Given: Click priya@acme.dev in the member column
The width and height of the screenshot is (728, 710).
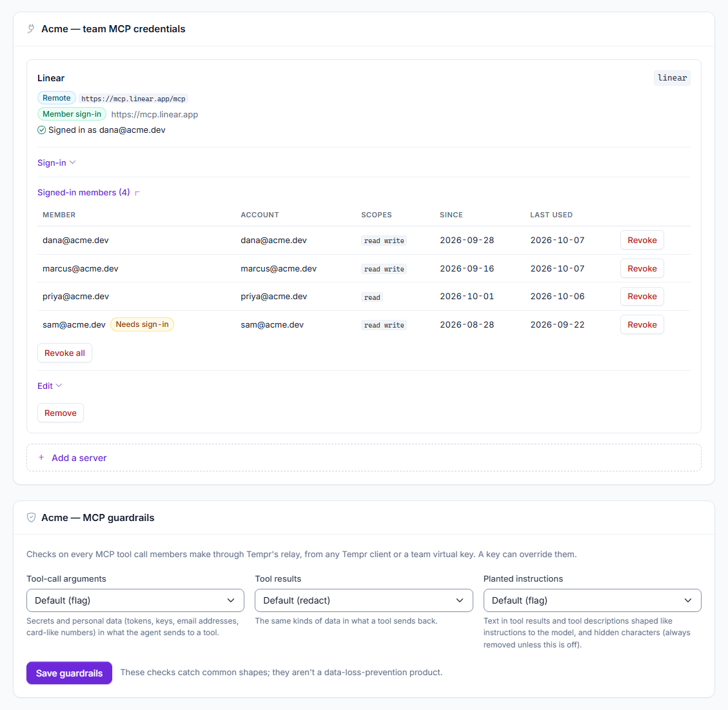Looking at the screenshot, I should [x=75, y=296].
